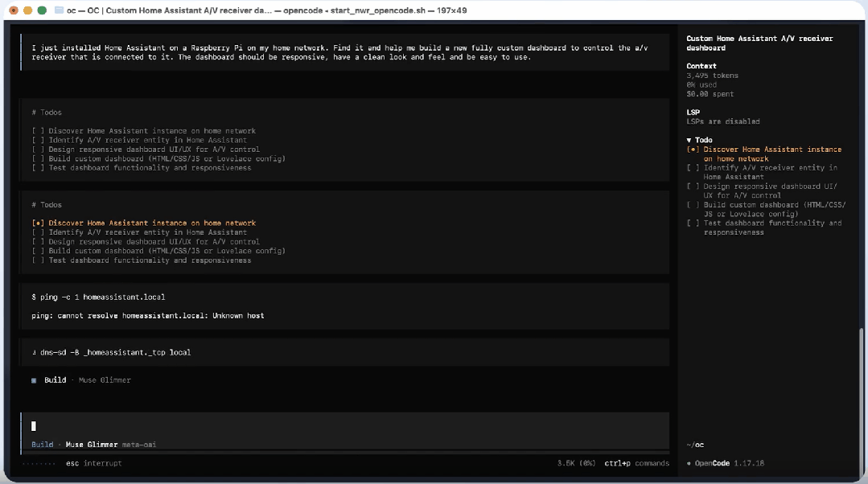
Task: Click the sidebar in-progress Discover Home Assistant checkbox
Action: (x=693, y=150)
